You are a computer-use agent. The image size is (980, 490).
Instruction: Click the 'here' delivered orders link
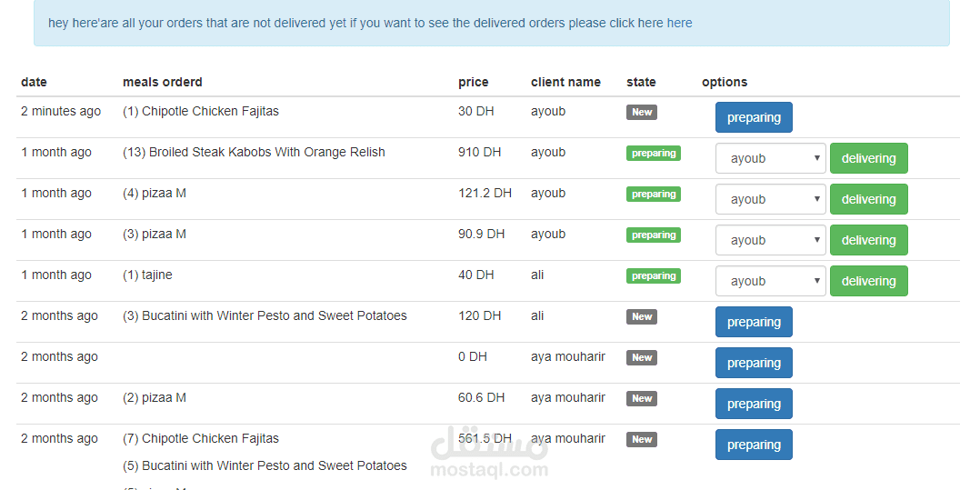click(x=679, y=23)
